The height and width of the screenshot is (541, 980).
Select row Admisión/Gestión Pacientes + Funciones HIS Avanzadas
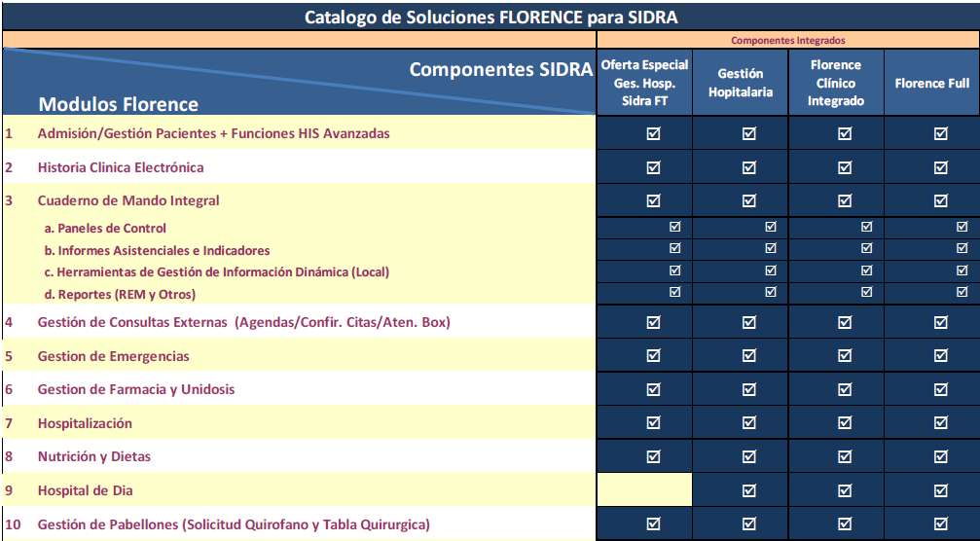[x=299, y=133]
